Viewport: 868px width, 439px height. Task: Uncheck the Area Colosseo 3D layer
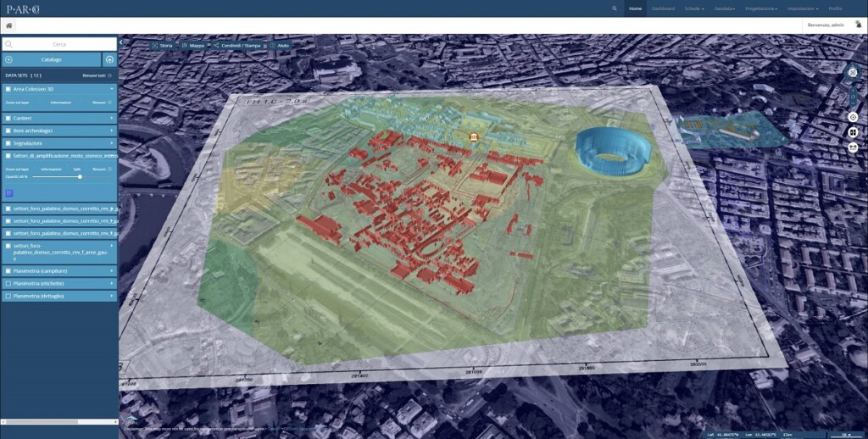tap(8, 89)
